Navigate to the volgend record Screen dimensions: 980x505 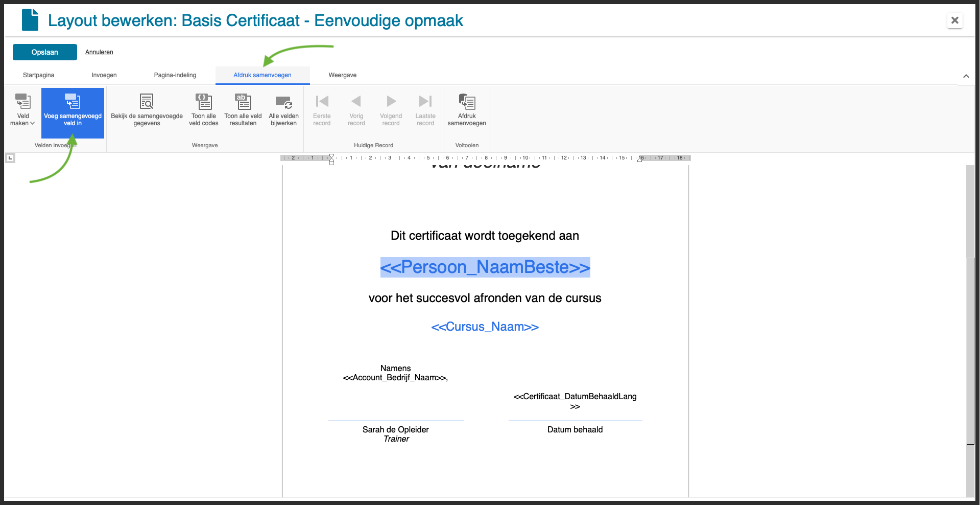tap(391, 107)
